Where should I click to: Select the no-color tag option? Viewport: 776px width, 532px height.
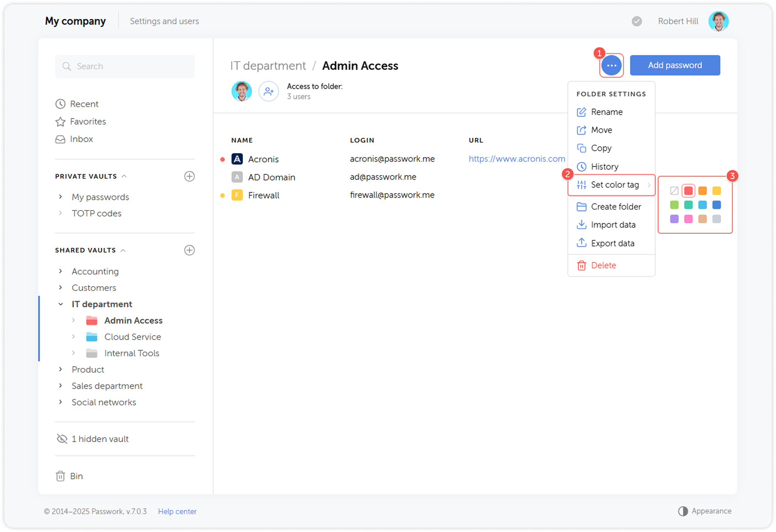click(674, 191)
